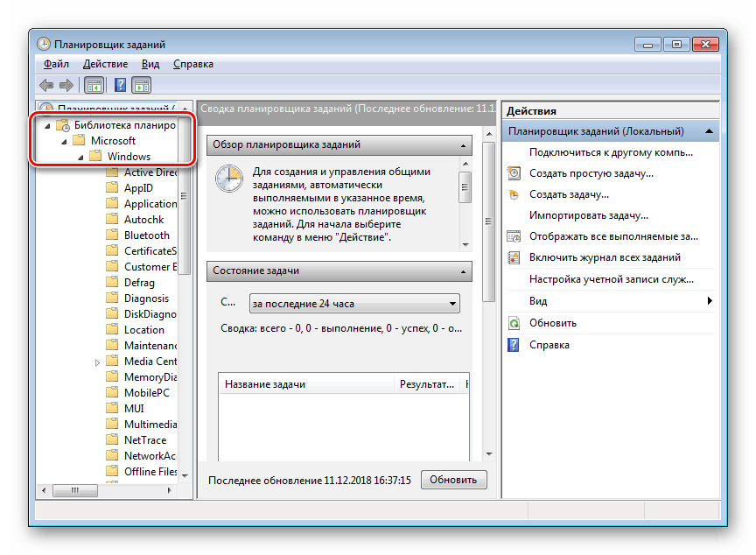Click the Создать простую задачу clock icon
The height and width of the screenshot is (555, 756).
tap(514, 173)
